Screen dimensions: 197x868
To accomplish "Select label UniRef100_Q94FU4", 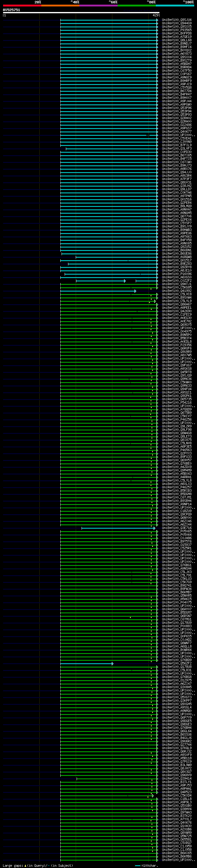I will (x=176, y=389).
